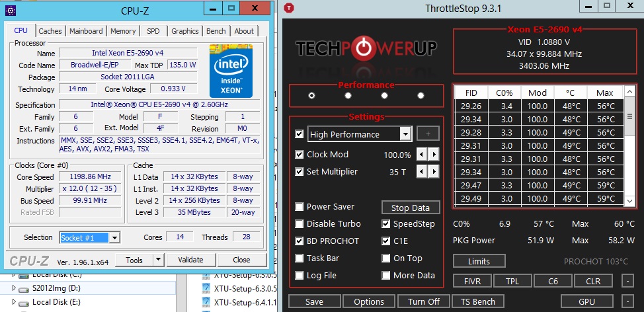Decrease Set Multiplier with the left arrow
The width and height of the screenshot is (644, 312).
tap(422, 172)
